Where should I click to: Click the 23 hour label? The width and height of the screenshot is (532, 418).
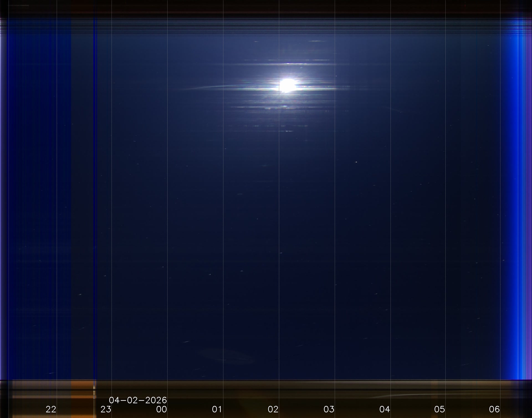point(106,409)
